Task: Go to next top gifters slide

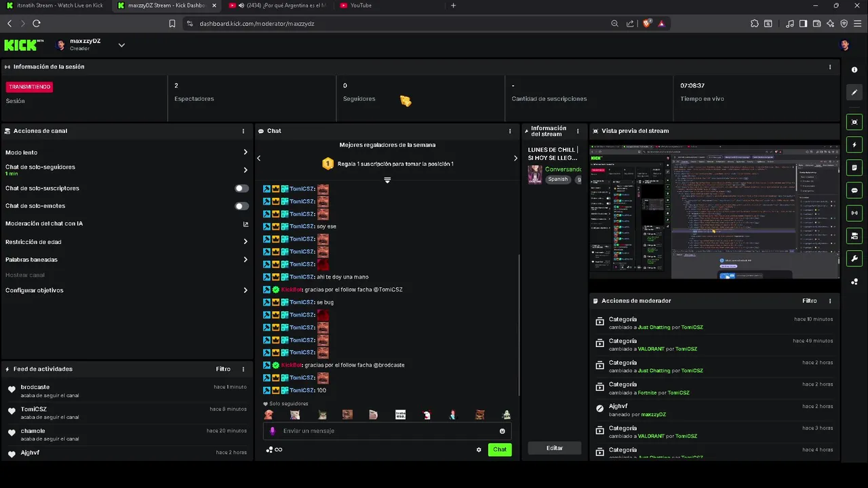Action: [515, 158]
